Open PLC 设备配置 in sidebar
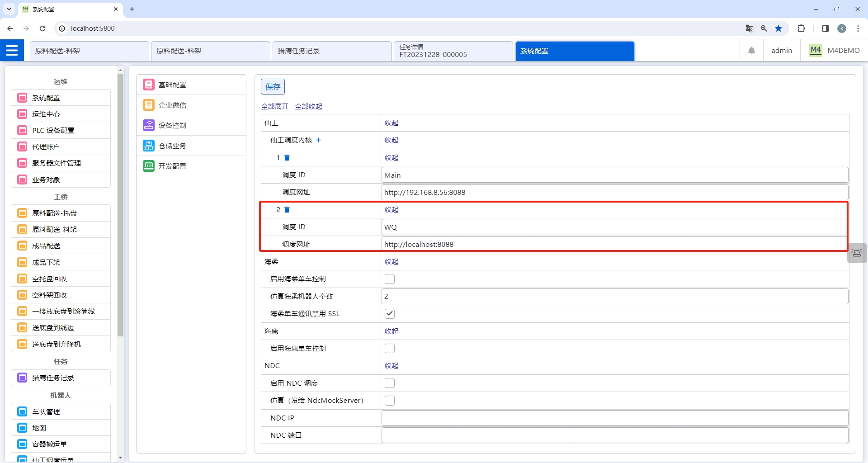This screenshot has width=868, height=463. [61, 130]
